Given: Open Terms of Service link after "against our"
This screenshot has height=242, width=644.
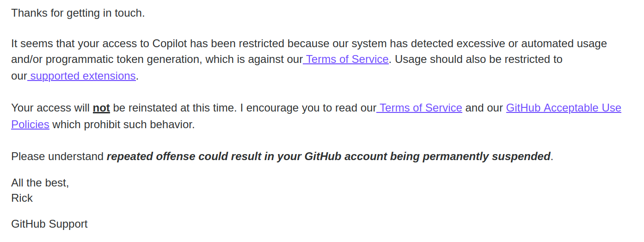Looking at the screenshot, I should tap(346, 59).
